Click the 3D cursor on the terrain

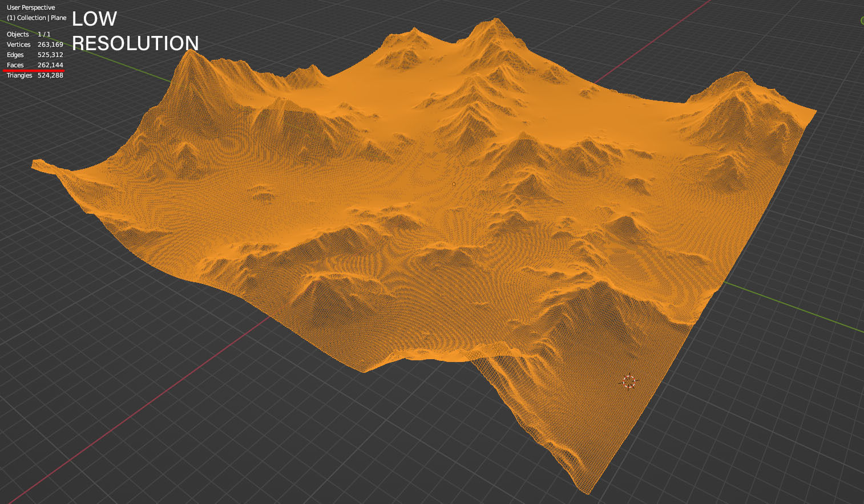[x=629, y=382]
